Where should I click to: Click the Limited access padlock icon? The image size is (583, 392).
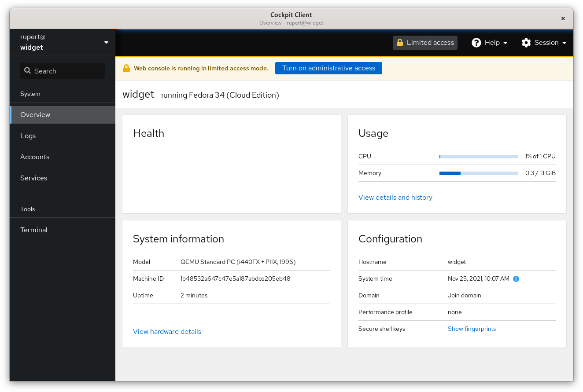(x=400, y=42)
